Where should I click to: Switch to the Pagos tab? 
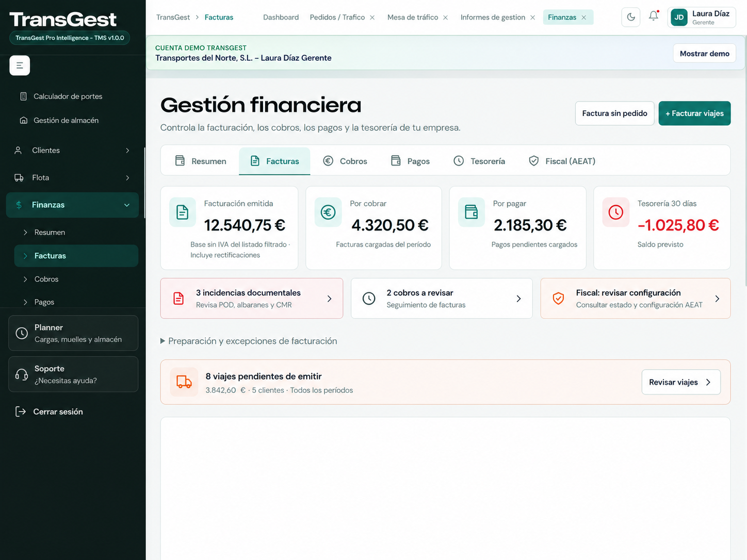pyautogui.click(x=410, y=161)
